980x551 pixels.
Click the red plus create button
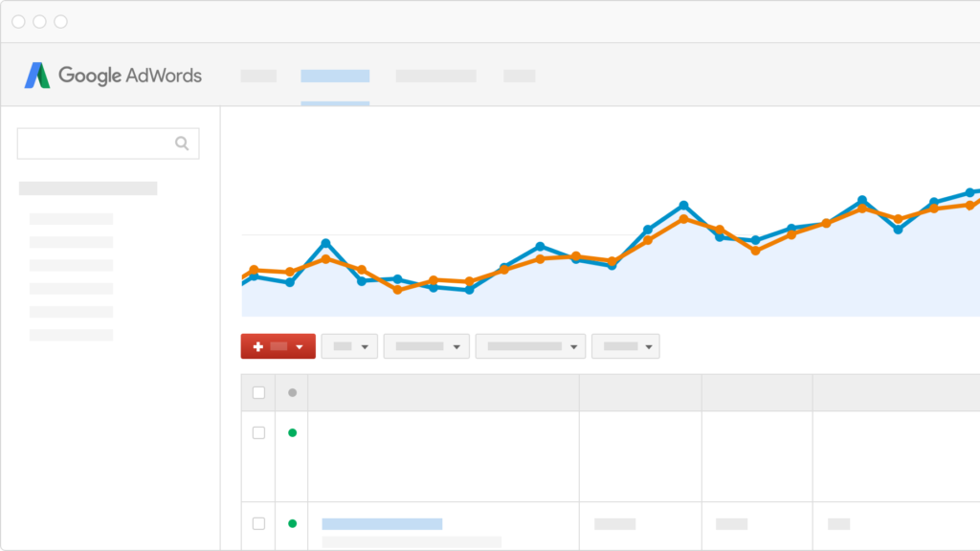[x=278, y=346]
